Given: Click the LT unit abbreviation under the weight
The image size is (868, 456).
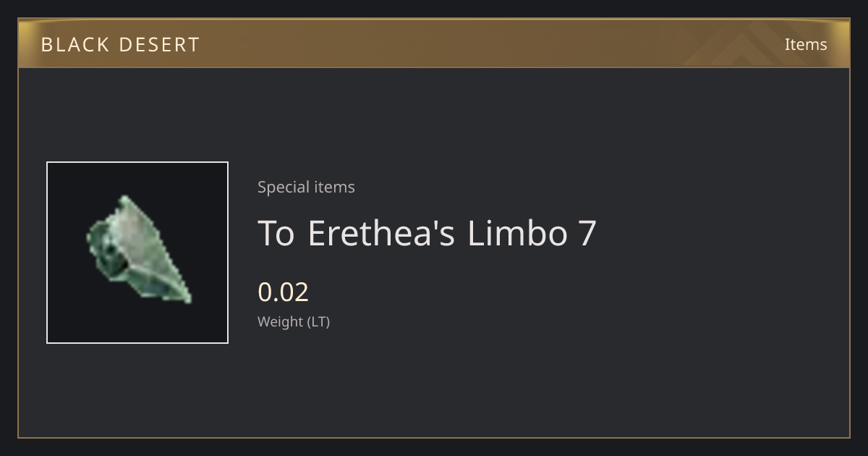Looking at the screenshot, I should 319,321.
